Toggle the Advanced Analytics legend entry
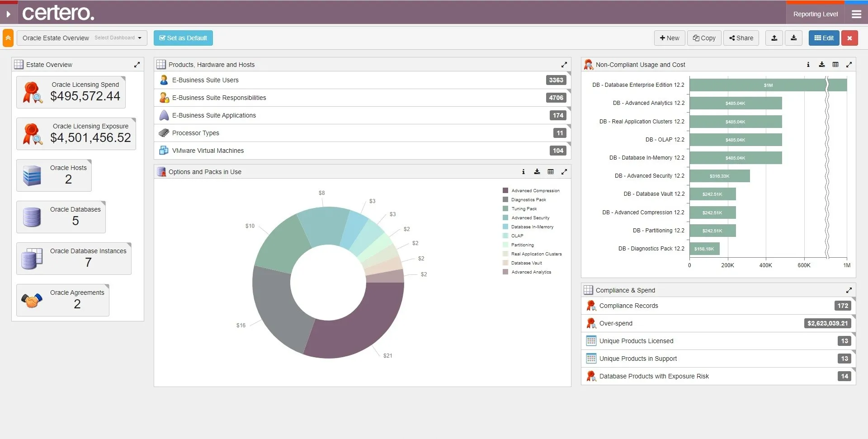This screenshot has height=439, width=868. click(x=527, y=272)
